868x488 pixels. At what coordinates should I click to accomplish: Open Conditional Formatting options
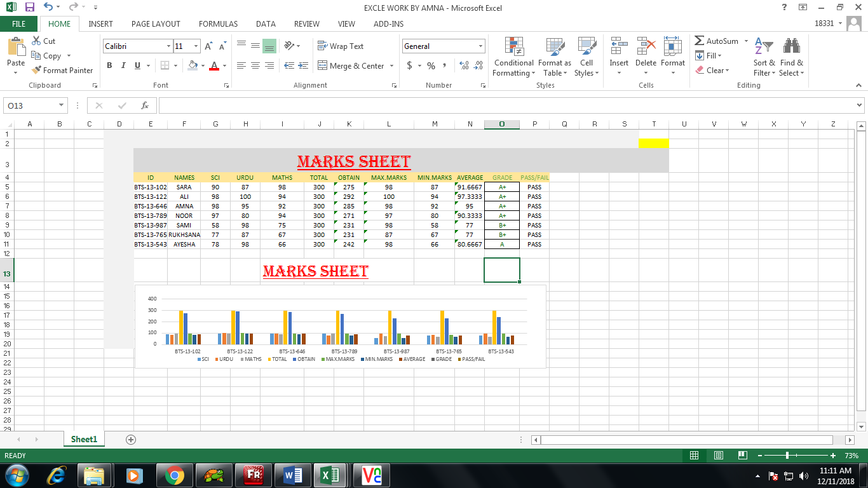tap(513, 57)
